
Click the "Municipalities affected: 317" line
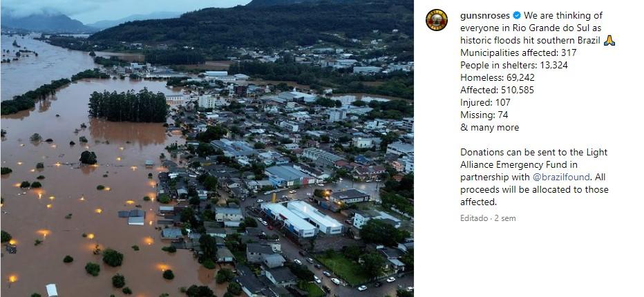point(518,52)
